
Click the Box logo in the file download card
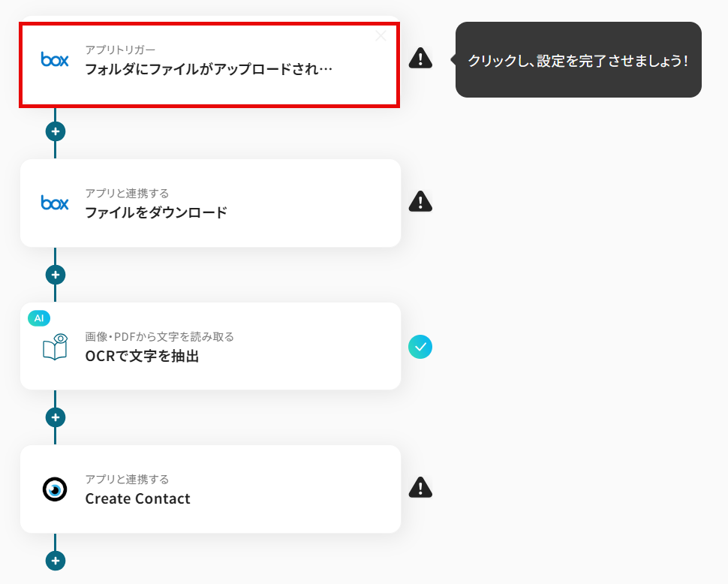[x=55, y=203]
